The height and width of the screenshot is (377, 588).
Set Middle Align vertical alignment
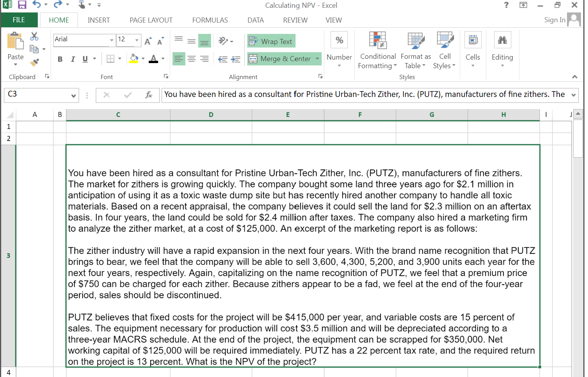[192, 41]
